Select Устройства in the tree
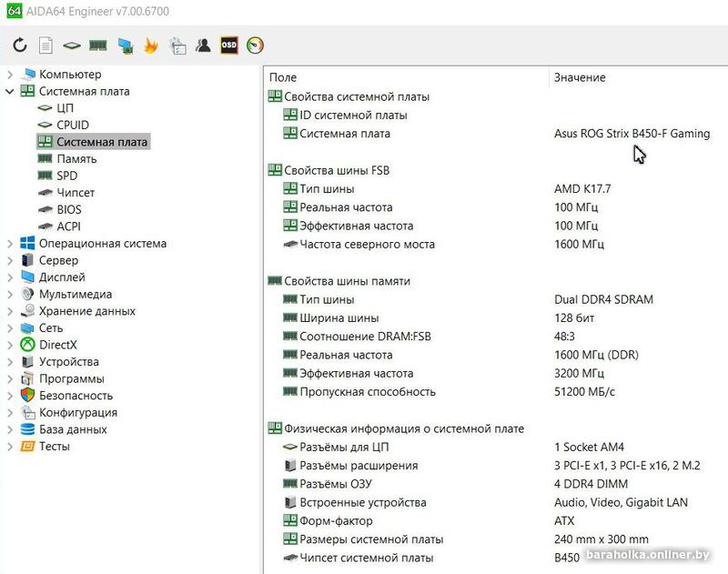 (69, 362)
